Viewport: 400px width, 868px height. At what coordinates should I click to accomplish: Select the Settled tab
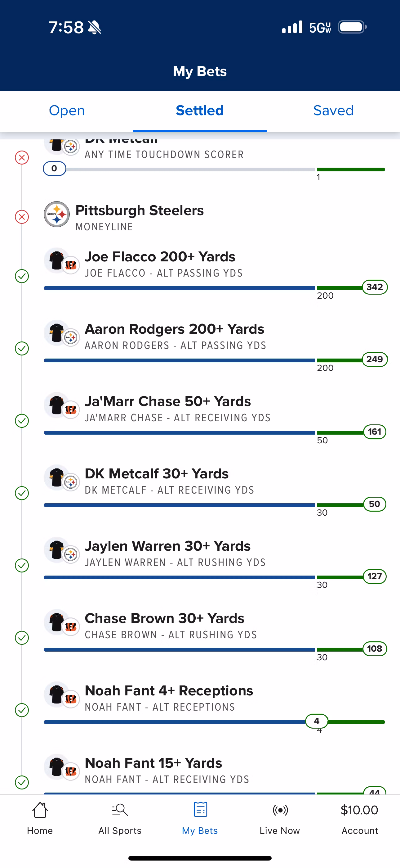click(x=200, y=111)
